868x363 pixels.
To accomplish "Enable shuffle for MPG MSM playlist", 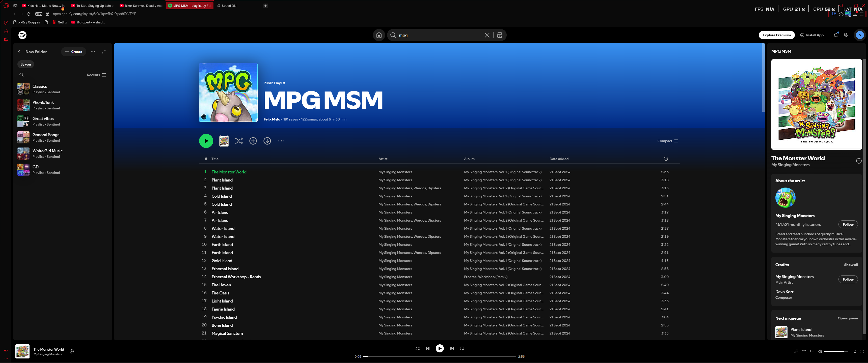I will [238, 141].
